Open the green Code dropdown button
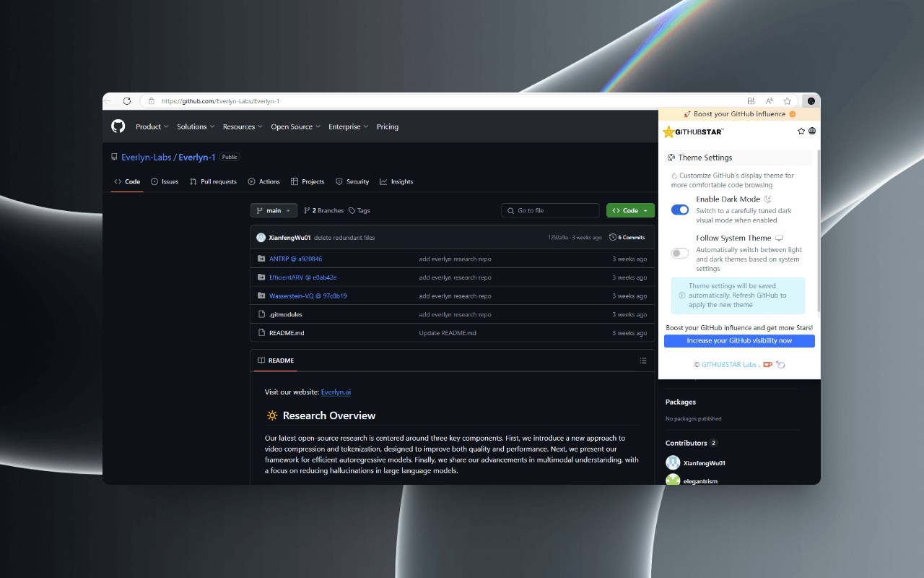924x578 pixels. (630, 210)
